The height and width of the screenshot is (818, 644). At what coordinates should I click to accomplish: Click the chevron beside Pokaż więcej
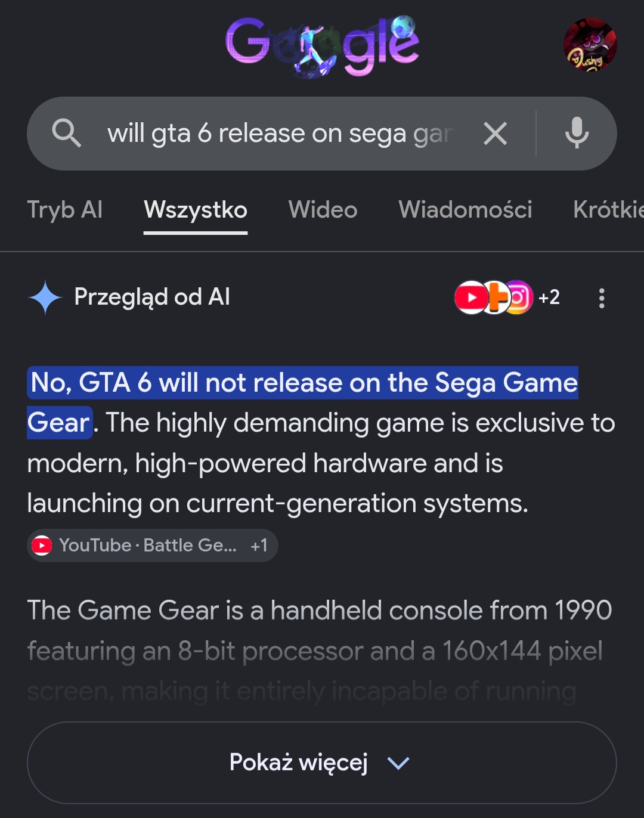(x=398, y=763)
